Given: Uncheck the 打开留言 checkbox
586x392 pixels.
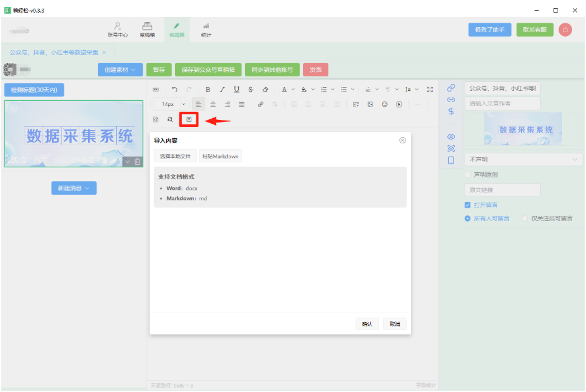Looking at the screenshot, I should tap(467, 205).
